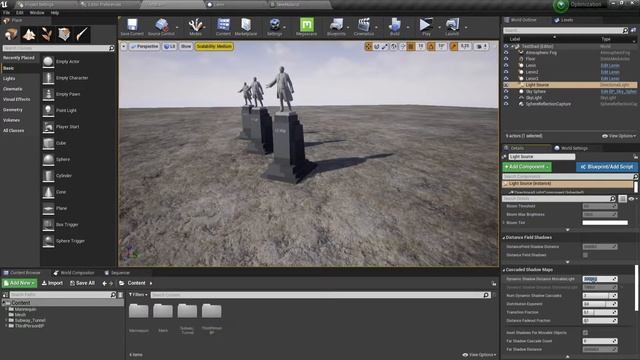Open Content Browser Filters dropdown
The width and height of the screenshot is (640, 360).
pyautogui.click(x=138, y=295)
